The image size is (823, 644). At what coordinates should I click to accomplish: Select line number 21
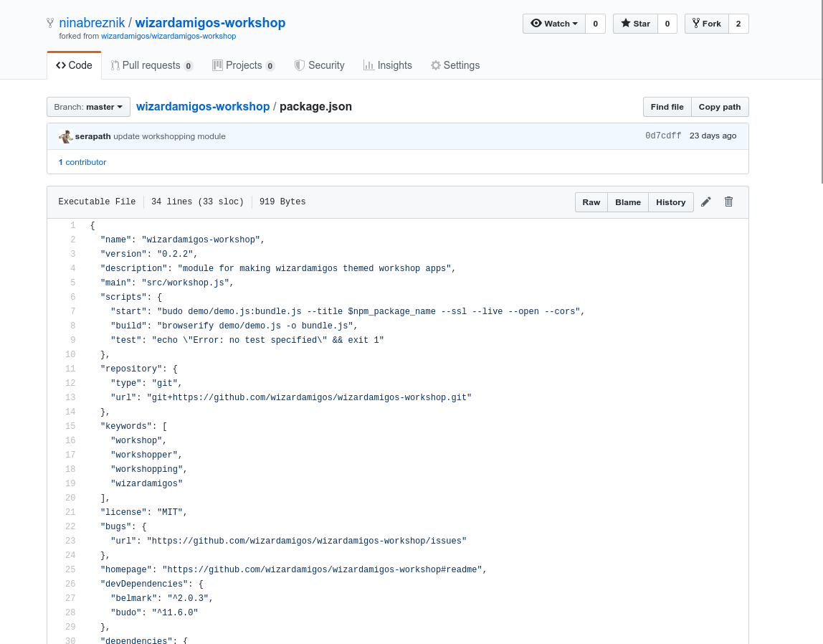(x=70, y=512)
